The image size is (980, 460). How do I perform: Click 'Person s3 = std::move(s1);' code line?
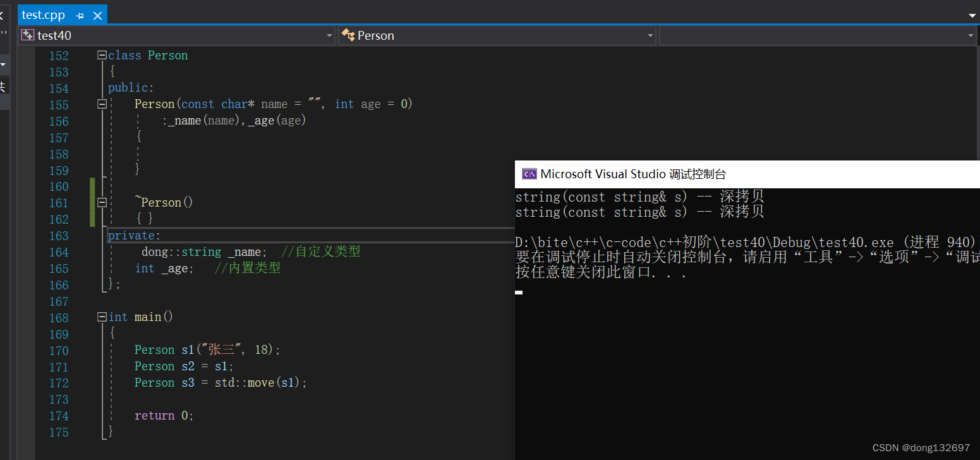pyautogui.click(x=221, y=383)
